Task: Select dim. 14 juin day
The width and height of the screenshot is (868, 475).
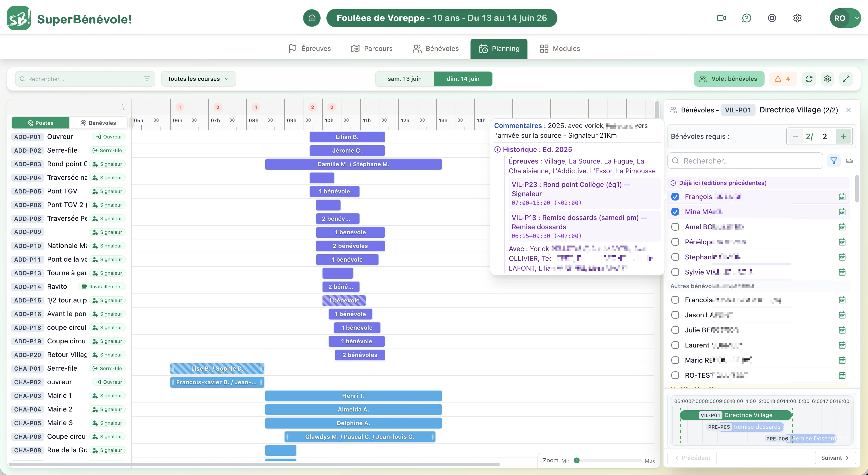Action: tap(463, 79)
